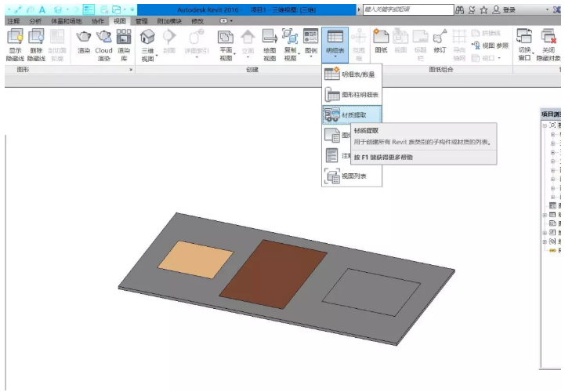Screen dimensions: 565x392
Task: Click the binoculars search icon
Action: pos(459,10)
